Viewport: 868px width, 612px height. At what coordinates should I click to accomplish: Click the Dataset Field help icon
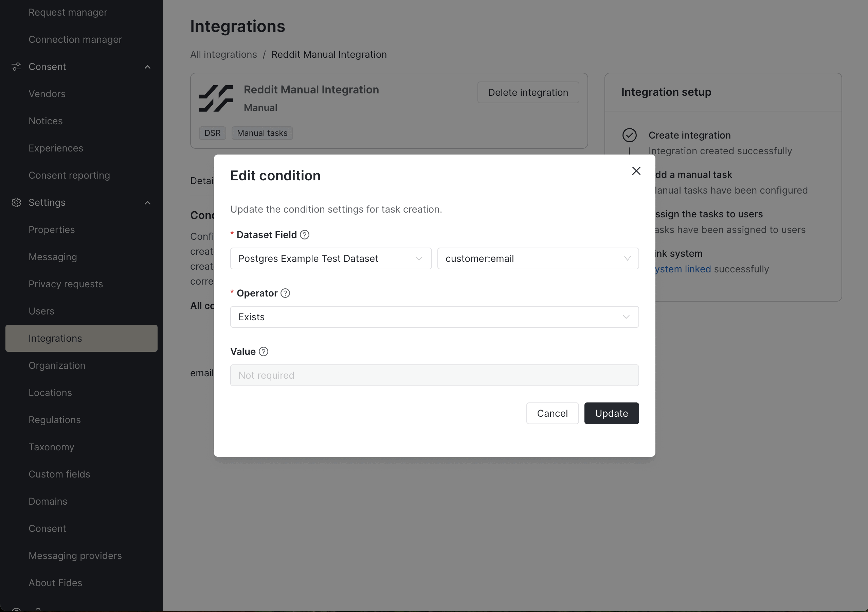pos(304,235)
